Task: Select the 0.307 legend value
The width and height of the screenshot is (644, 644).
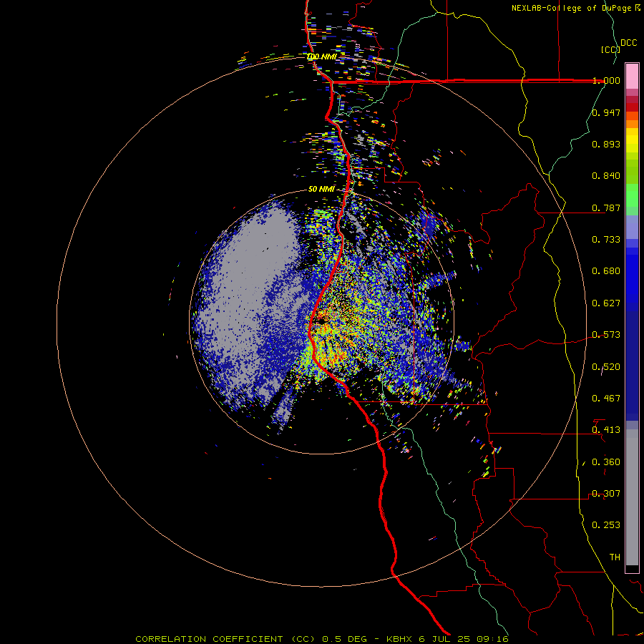Action: 606,494
